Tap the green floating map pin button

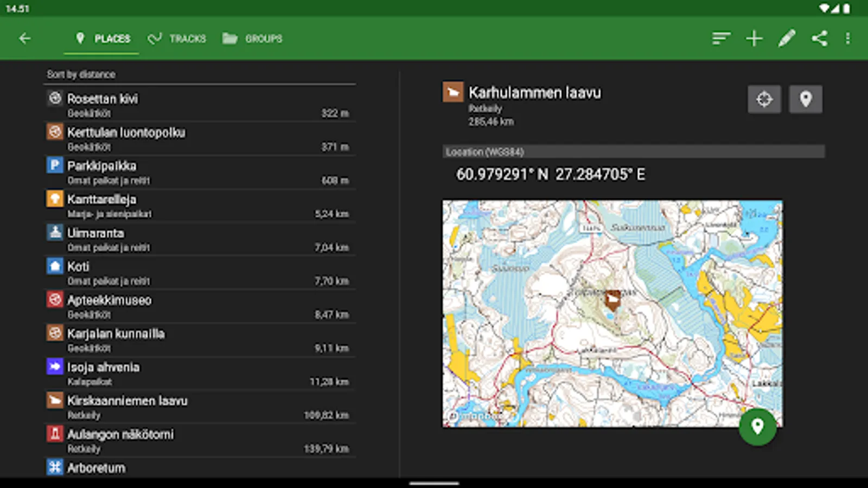(757, 427)
